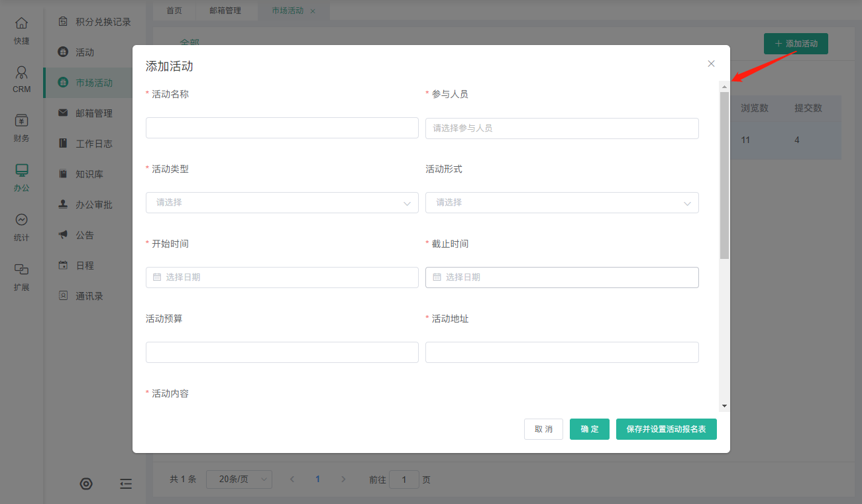Open the 快捷 home icon in sidebar

tap(22, 24)
